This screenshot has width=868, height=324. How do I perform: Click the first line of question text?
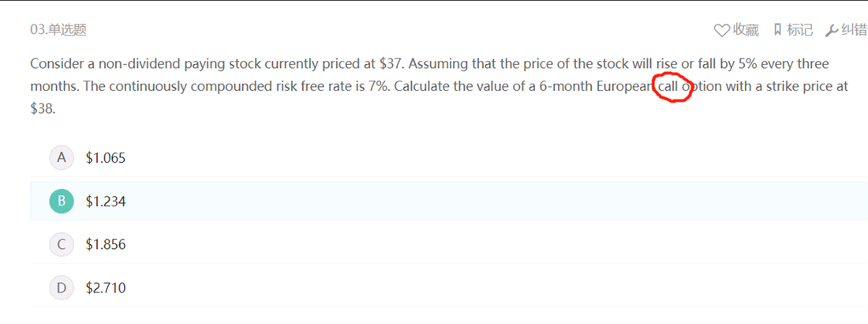(x=429, y=64)
